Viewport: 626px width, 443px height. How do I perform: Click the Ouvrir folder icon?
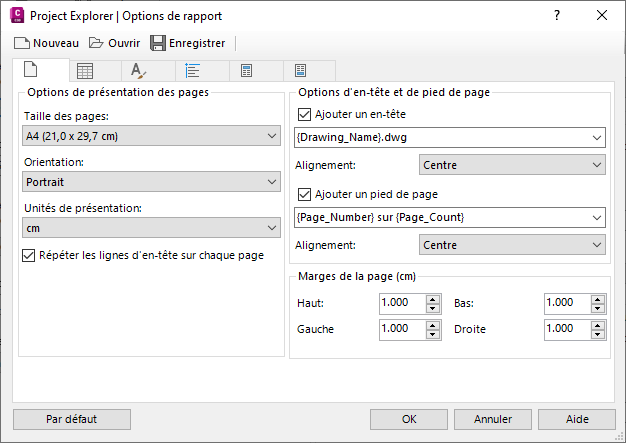point(96,43)
